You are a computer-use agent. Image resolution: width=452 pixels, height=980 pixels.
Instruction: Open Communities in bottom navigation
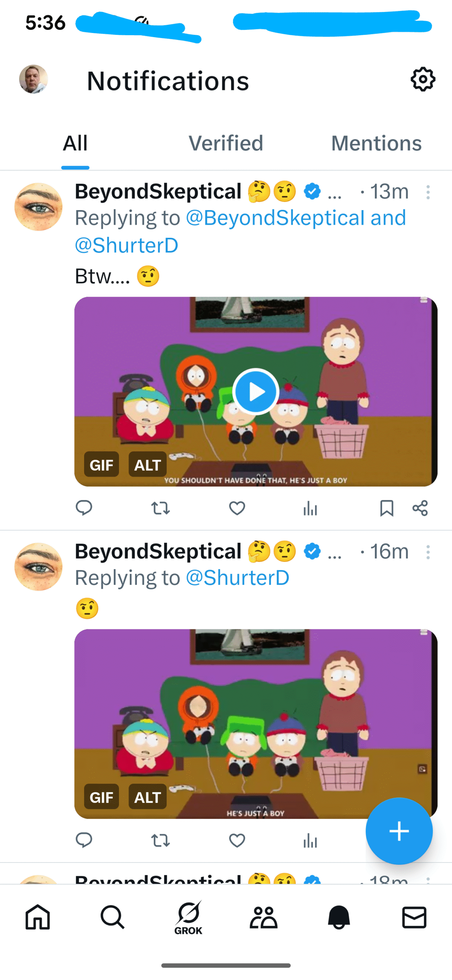tap(263, 917)
